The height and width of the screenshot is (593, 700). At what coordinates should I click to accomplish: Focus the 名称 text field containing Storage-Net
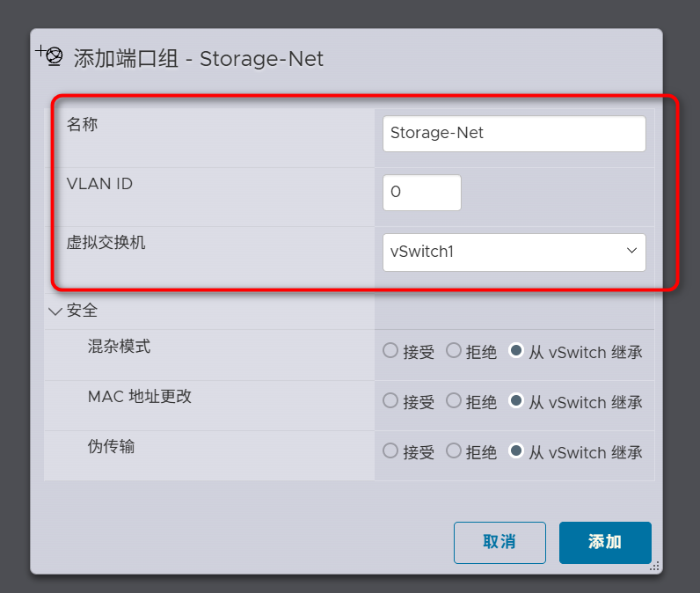coord(514,134)
